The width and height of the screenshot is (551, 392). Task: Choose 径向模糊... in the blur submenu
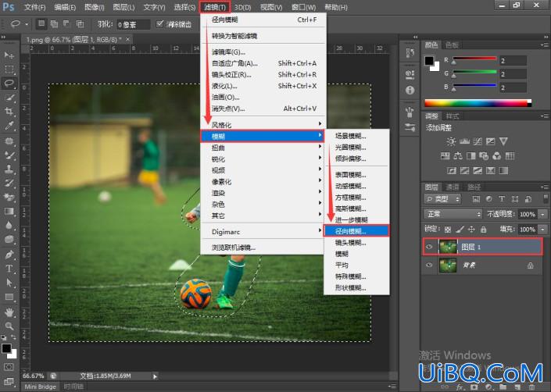[x=356, y=231]
